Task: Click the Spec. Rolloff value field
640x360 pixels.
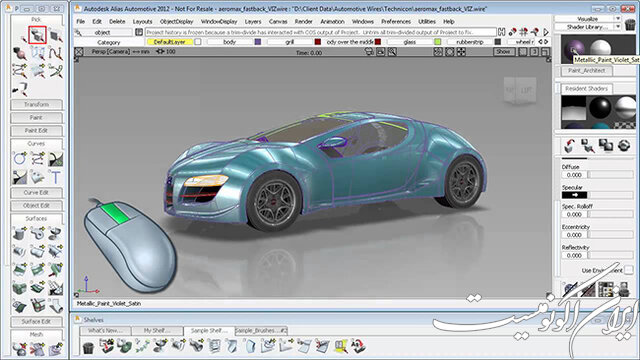Action: click(x=574, y=214)
